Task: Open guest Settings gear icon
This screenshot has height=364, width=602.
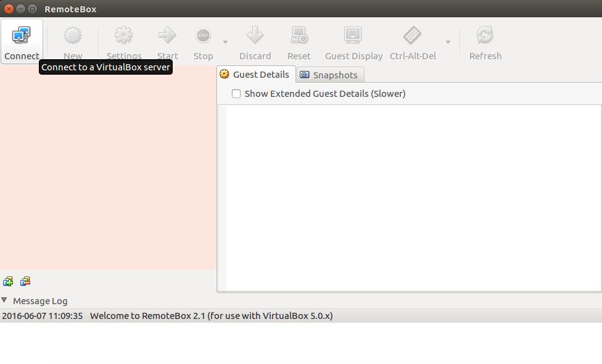Action: [x=123, y=35]
